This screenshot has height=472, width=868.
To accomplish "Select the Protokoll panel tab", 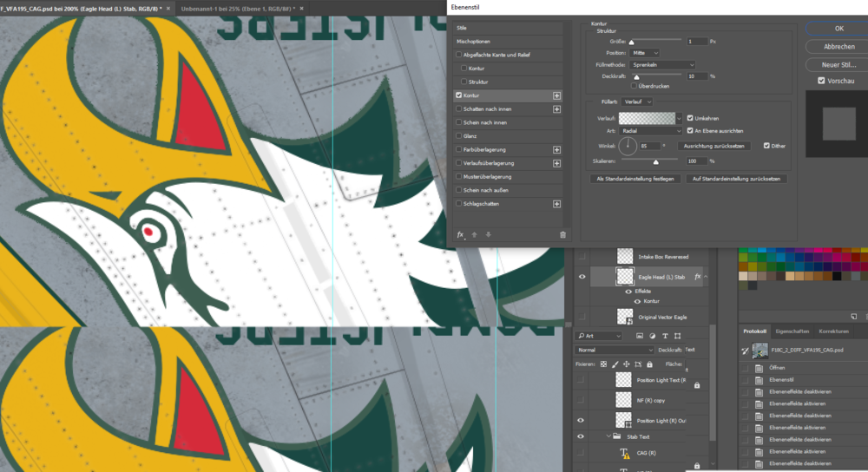I will click(754, 331).
